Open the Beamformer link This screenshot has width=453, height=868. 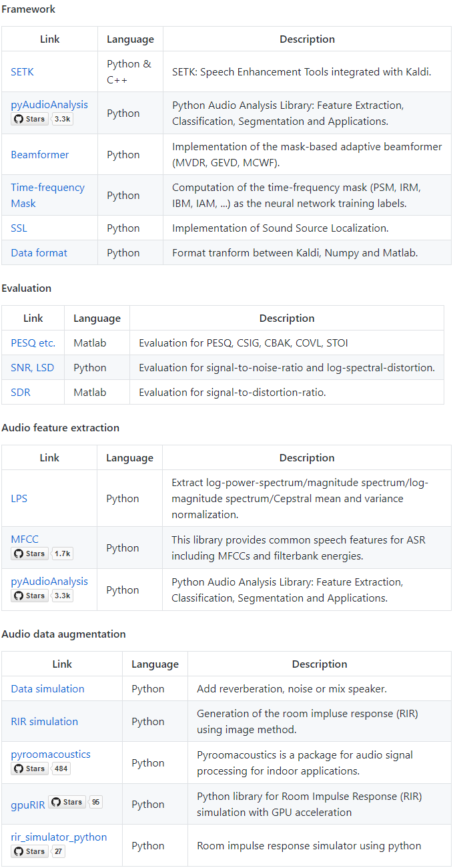39,154
